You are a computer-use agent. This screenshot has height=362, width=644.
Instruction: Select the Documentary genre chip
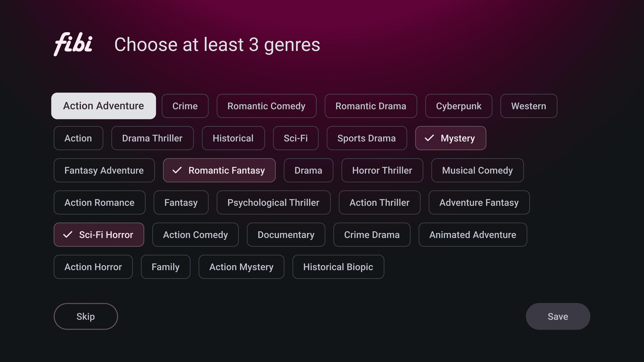tap(286, 235)
